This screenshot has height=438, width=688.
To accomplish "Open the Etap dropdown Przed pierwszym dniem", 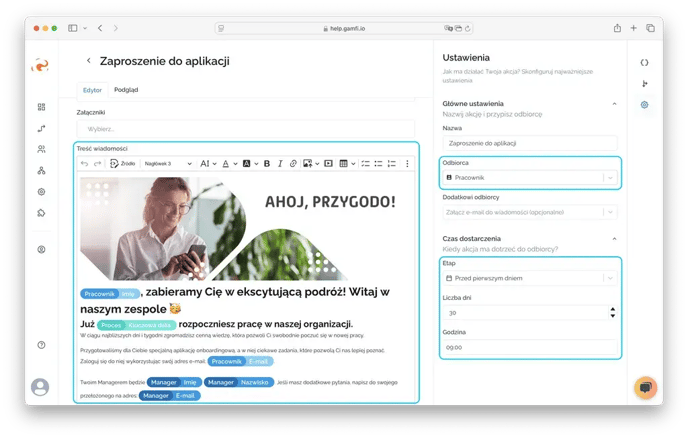I will [x=529, y=277].
